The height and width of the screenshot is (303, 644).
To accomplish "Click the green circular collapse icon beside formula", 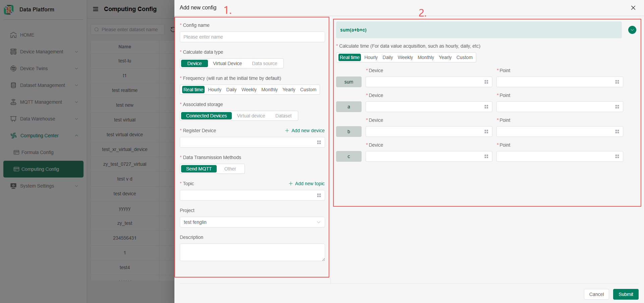I will tap(632, 30).
